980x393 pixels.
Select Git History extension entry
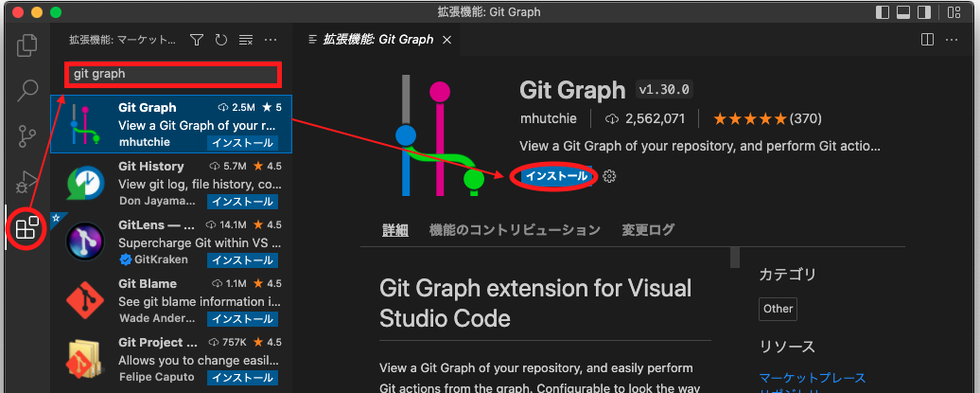(x=171, y=183)
